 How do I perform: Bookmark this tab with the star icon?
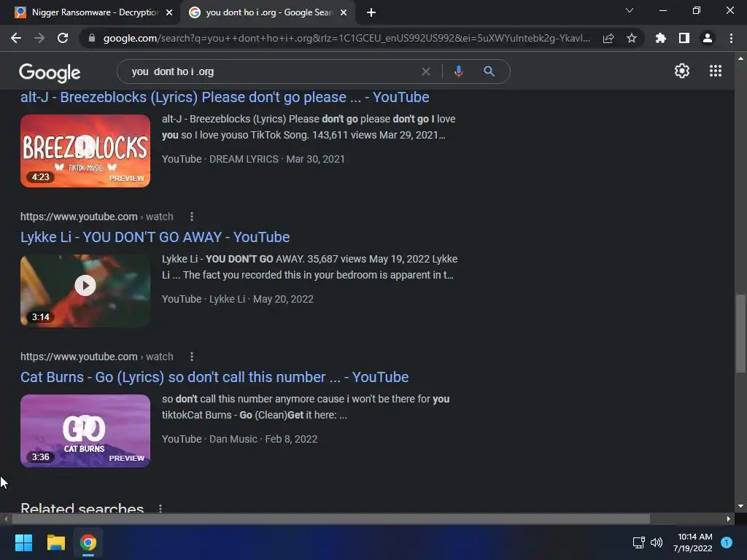(x=632, y=38)
